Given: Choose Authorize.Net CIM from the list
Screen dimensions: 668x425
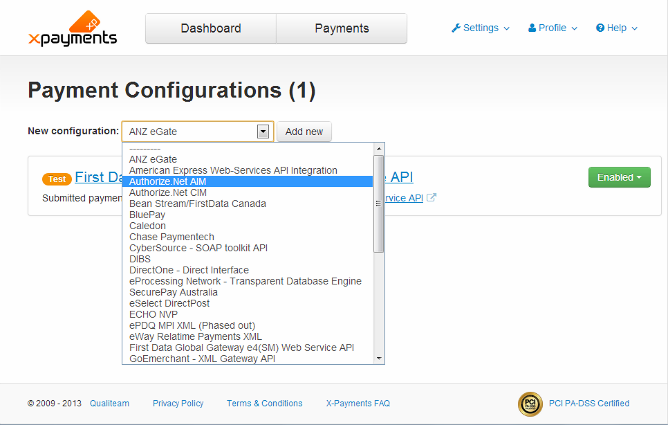Looking at the screenshot, I should (248, 192).
